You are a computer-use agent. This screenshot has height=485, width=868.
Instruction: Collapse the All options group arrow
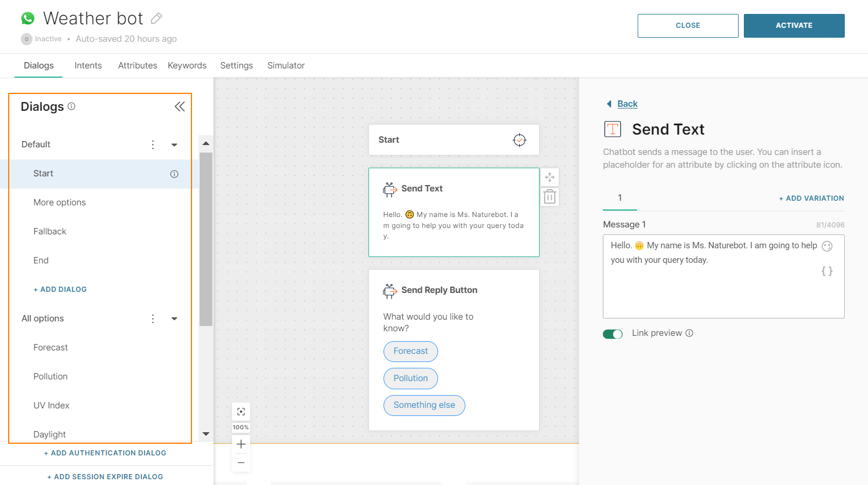tap(174, 318)
